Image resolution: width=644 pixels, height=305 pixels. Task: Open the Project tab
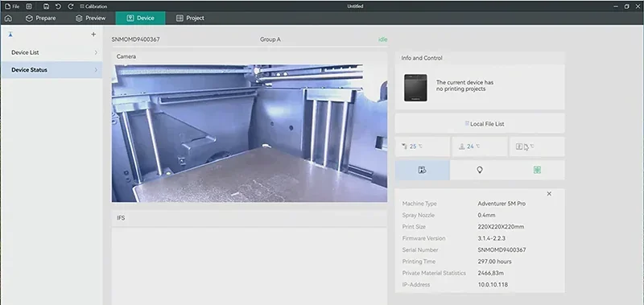pos(190,18)
